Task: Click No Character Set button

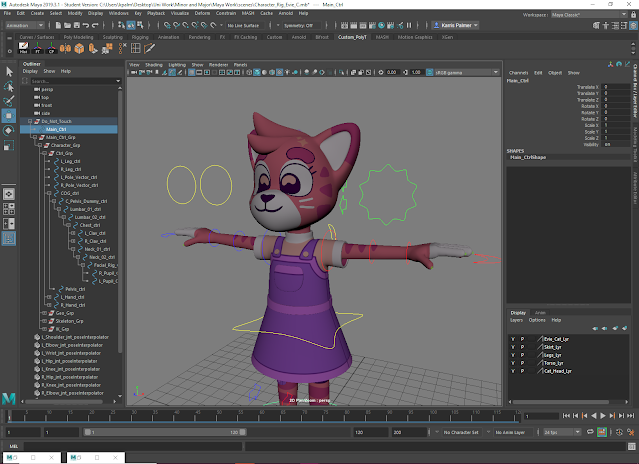Action: 461,432
